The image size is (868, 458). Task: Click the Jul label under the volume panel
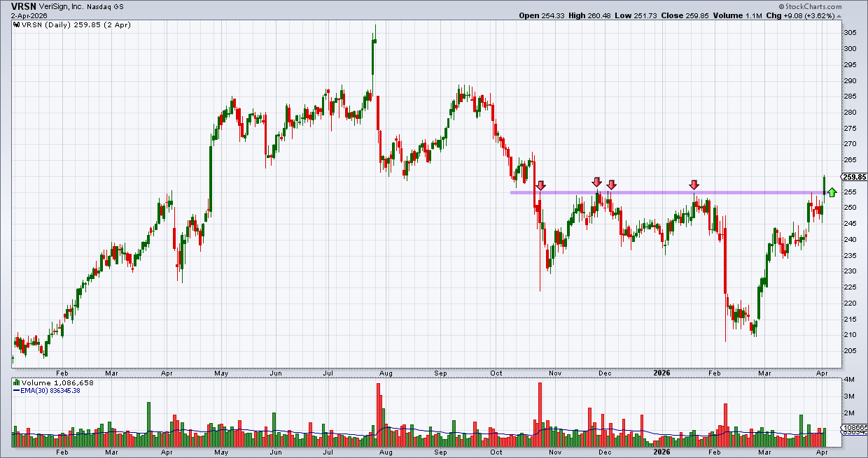(x=329, y=453)
